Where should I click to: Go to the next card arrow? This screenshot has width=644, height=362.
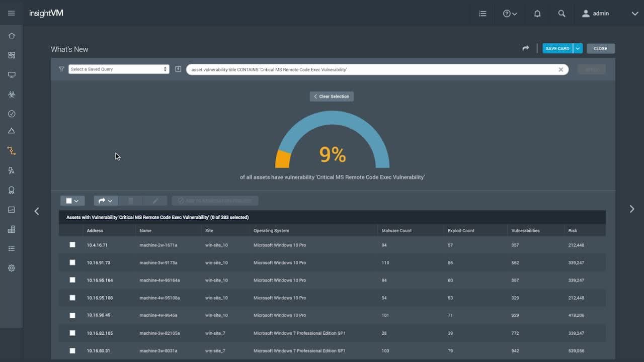point(632,209)
